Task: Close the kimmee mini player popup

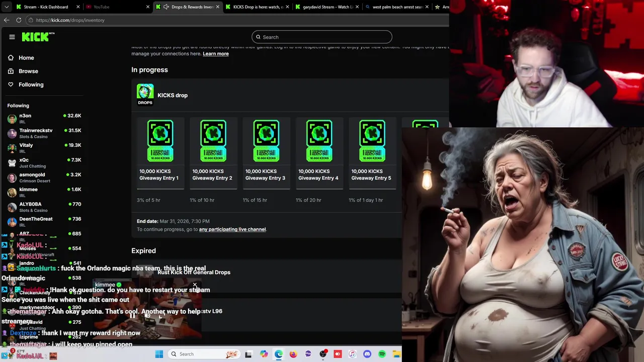Action: tap(195, 285)
